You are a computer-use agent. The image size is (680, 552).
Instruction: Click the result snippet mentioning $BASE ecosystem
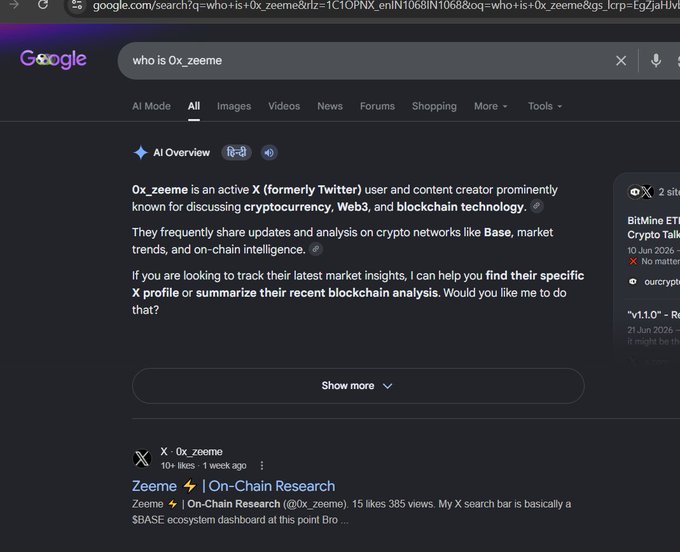coord(351,512)
